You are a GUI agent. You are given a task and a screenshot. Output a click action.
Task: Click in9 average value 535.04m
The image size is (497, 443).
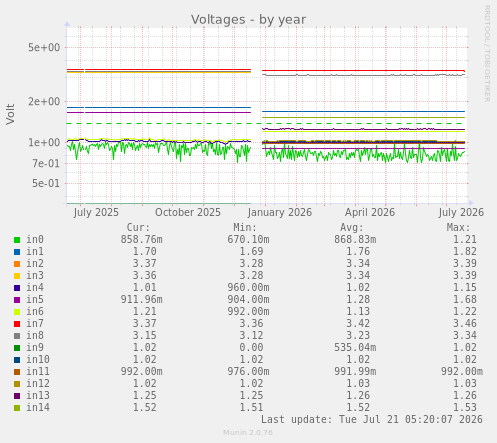355,348
